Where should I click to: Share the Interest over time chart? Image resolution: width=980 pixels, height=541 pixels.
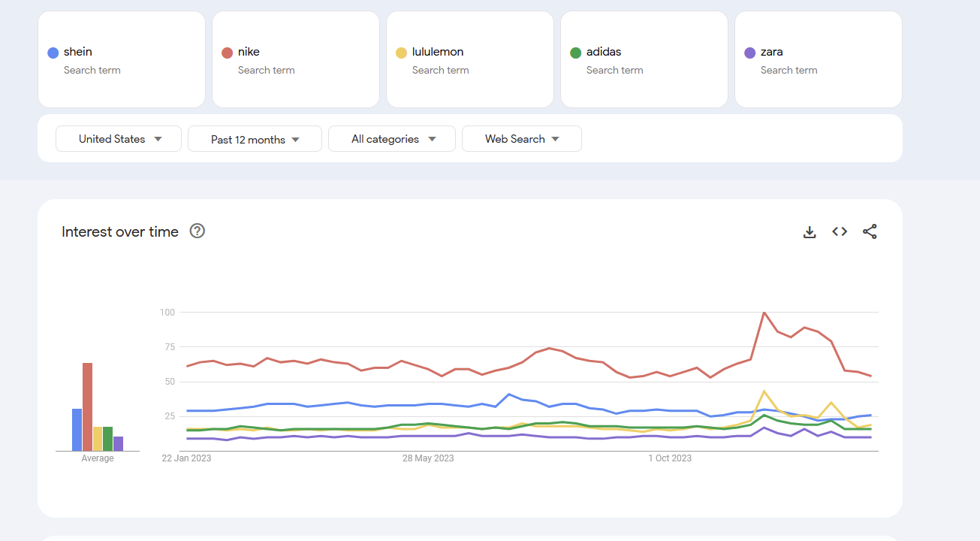(870, 231)
